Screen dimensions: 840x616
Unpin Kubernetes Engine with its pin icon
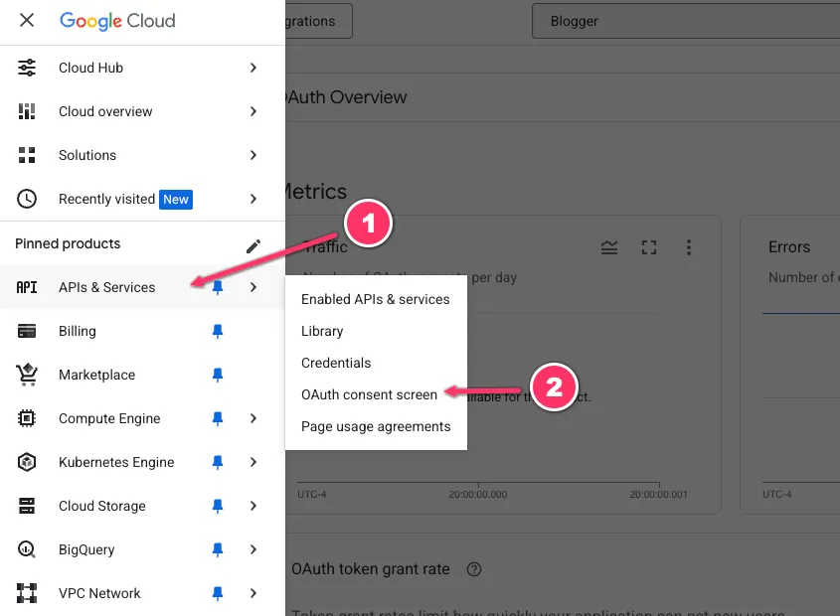218,462
